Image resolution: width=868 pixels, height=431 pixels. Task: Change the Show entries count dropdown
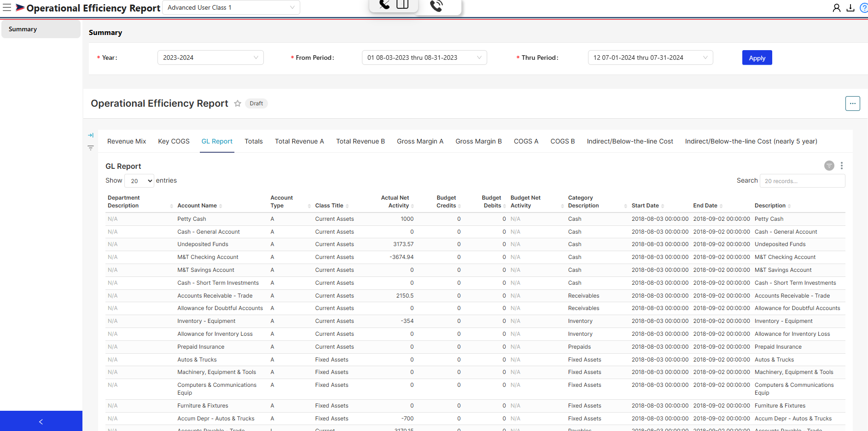click(x=139, y=181)
